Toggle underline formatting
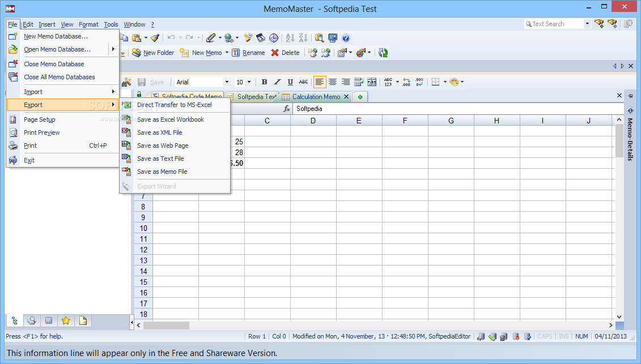Screen dimensions: 641x364 290,82
